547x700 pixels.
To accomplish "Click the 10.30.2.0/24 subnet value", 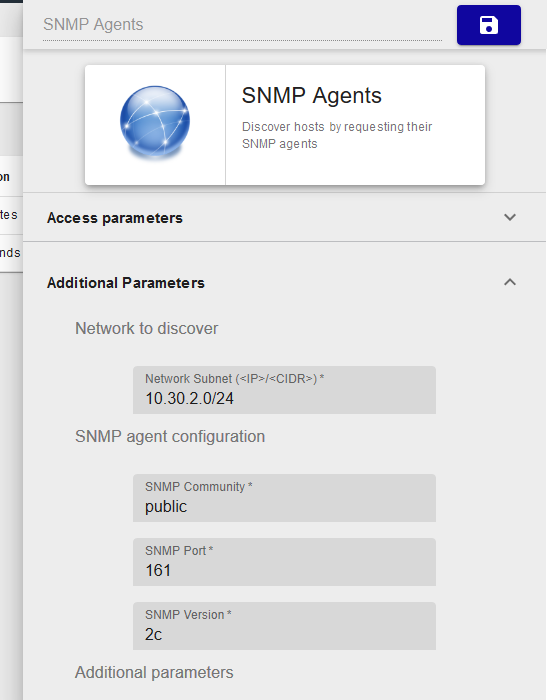I will coord(189,398).
